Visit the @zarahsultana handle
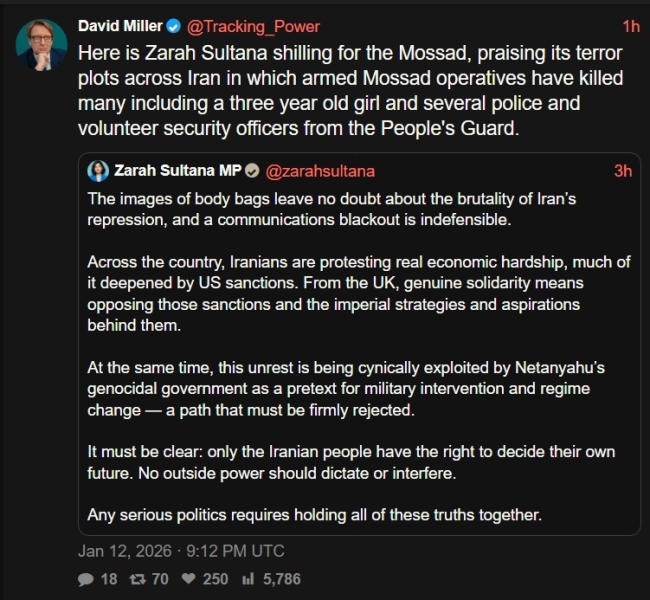650x600 pixels. coord(320,171)
